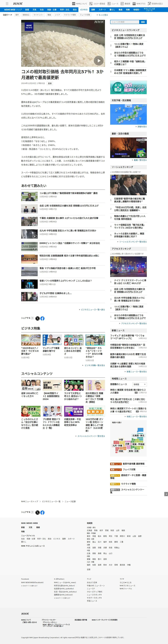Select the 国際 navigation tab
Viewport: 168px width, 644px height.
tap(93, 10)
